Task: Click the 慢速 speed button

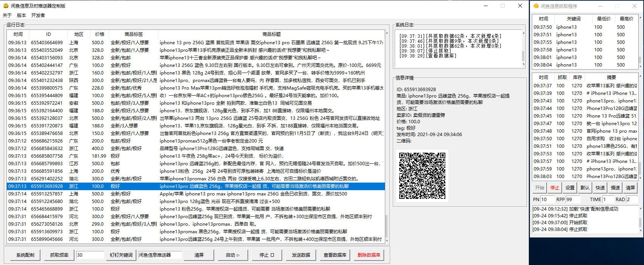Action: pyautogui.click(x=615, y=188)
